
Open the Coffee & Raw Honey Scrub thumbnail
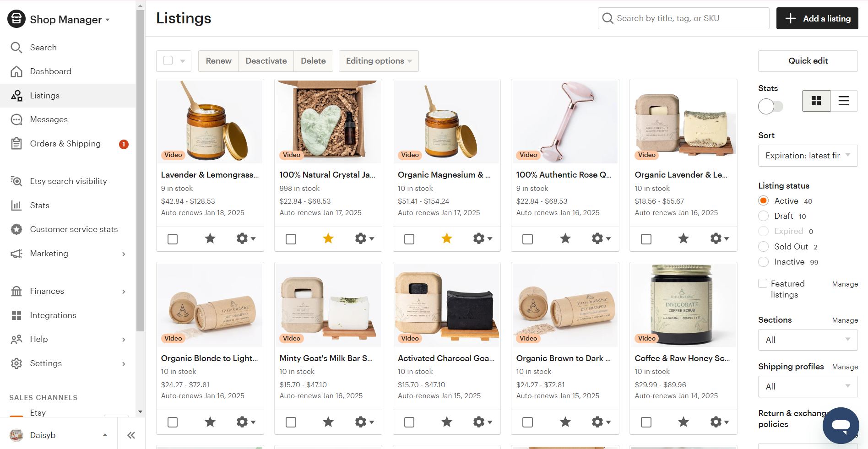point(683,304)
